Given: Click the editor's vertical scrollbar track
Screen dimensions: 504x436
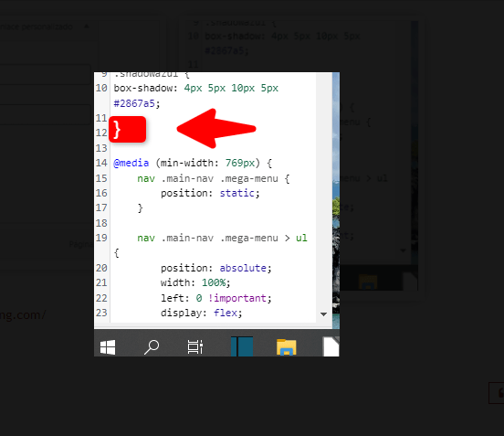Looking at the screenshot, I should [x=324, y=193].
